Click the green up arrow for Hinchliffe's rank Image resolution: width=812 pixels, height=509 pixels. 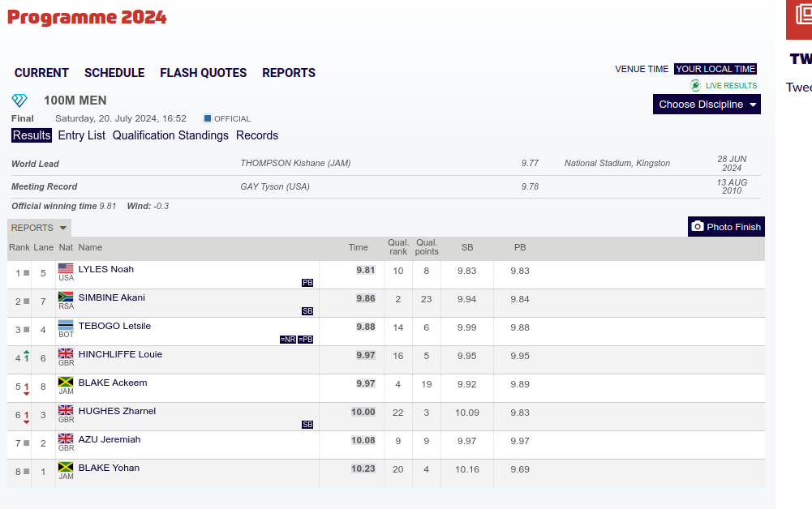click(x=27, y=357)
